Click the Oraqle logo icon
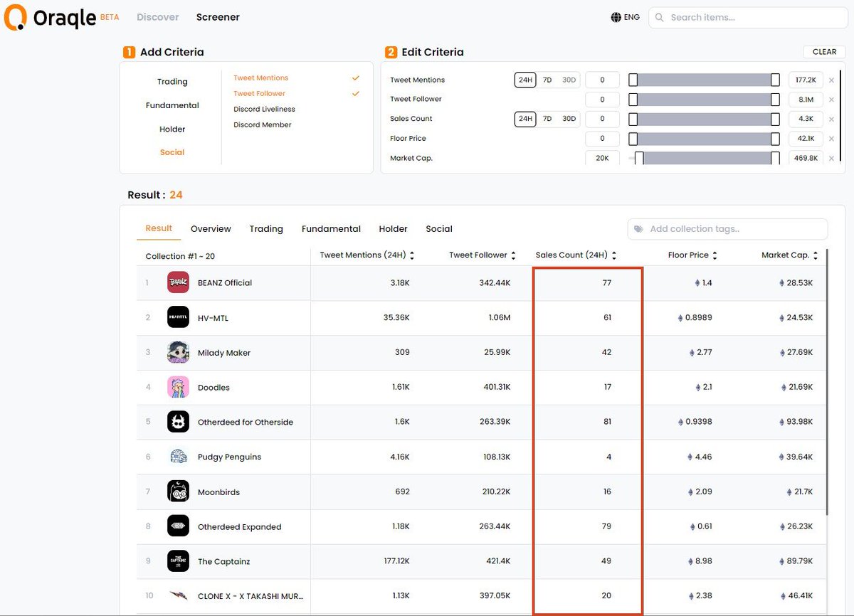 point(15,17)
